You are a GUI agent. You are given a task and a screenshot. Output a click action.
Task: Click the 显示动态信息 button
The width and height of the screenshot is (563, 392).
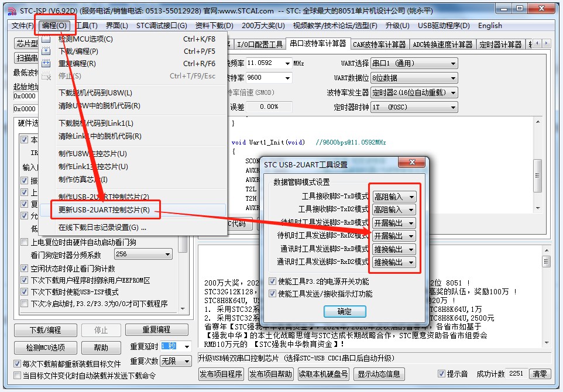click(x=379, y=374)
